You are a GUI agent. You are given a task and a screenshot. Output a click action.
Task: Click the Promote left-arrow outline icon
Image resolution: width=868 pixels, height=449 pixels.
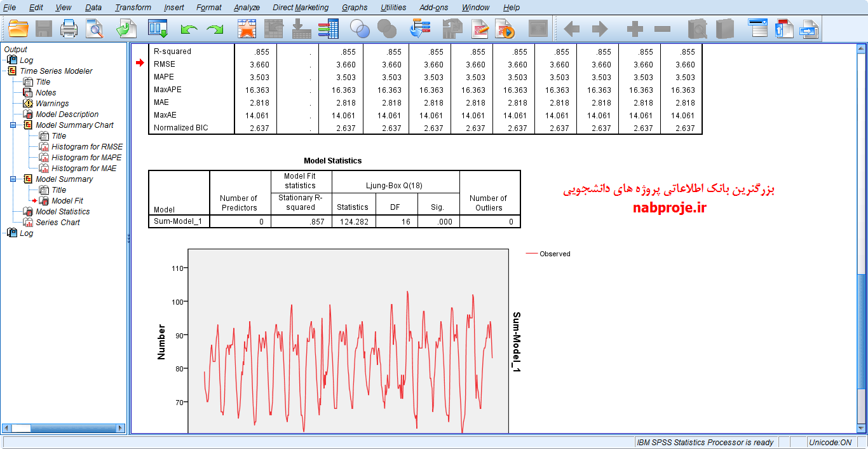coord(572,29)
